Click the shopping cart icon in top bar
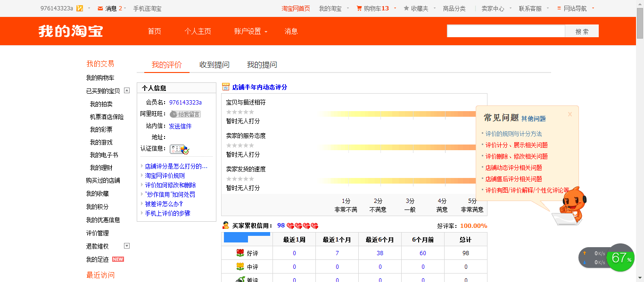Image resolution: width=644 pixels, height=282 pixels. [x=359, y=8]
